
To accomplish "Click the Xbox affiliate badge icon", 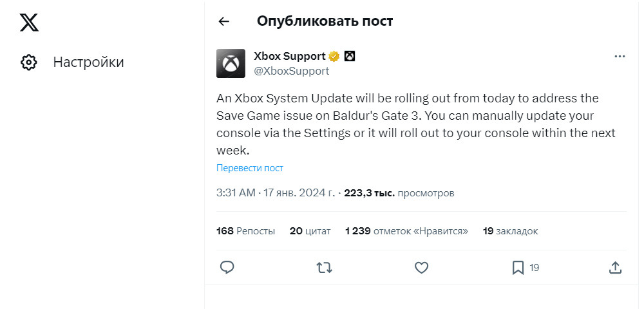I will coord(350,56).
